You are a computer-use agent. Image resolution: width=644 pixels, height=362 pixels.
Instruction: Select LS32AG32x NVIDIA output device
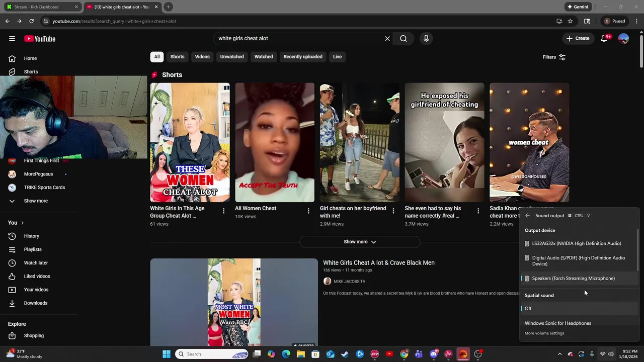pos(580,243)
